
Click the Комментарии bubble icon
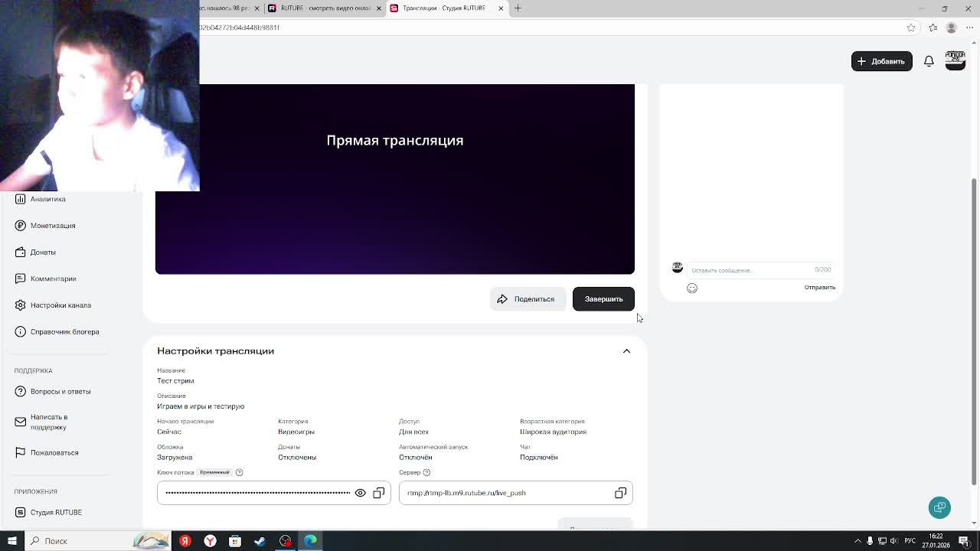pyautogui.click(x=20, y=279)
